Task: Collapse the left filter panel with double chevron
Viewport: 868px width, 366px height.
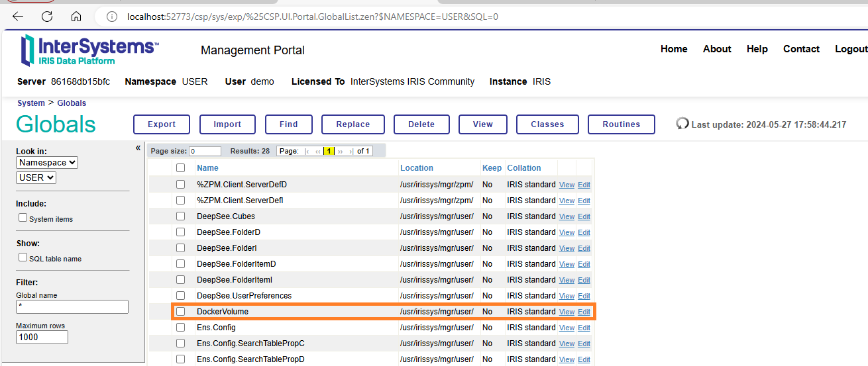Action: (x=138, y=148)
